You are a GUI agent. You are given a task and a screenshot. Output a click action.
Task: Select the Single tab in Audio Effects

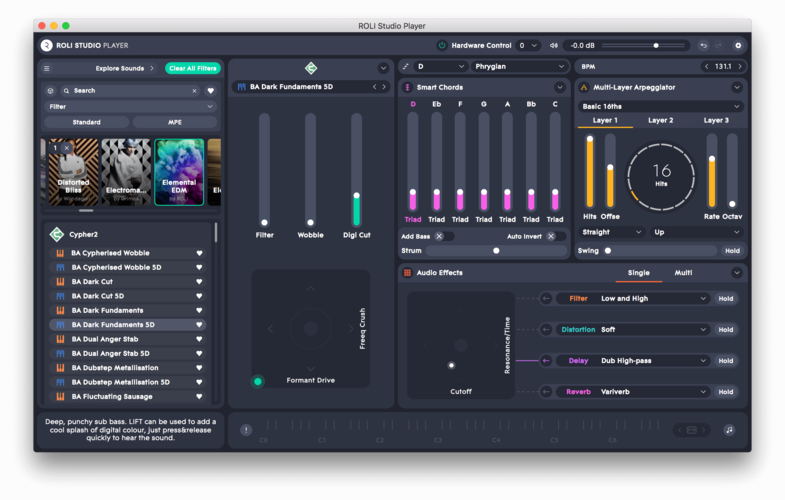click(638, 273)
